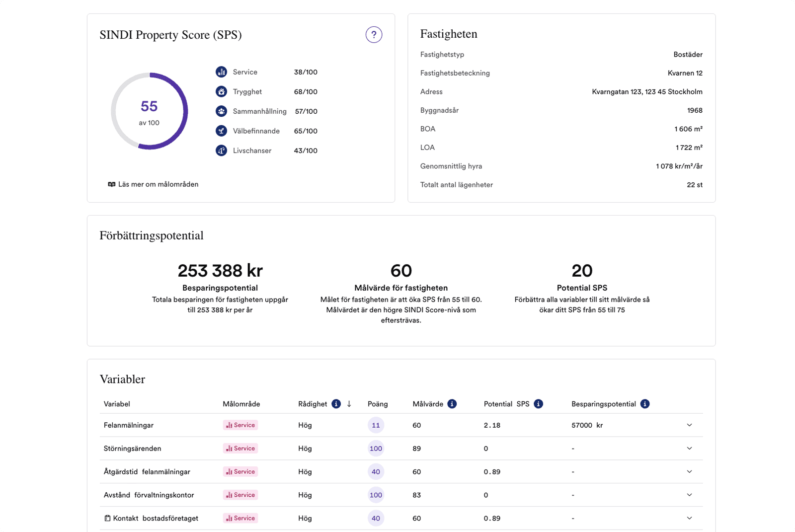The height and width of the screenshot is (532, 795).
Task: Open the SPS help question mark icon
Action: (374, 35)
